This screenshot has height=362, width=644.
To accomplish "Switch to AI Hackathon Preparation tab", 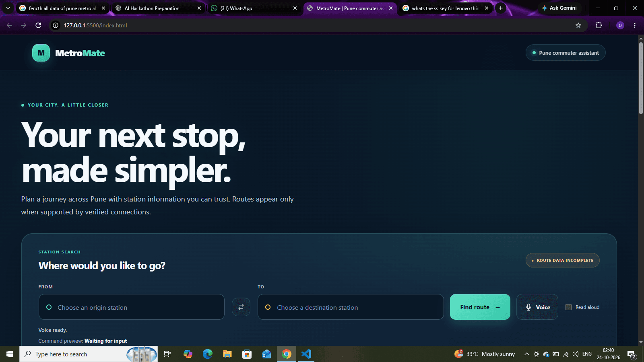I will coord(158,8).
